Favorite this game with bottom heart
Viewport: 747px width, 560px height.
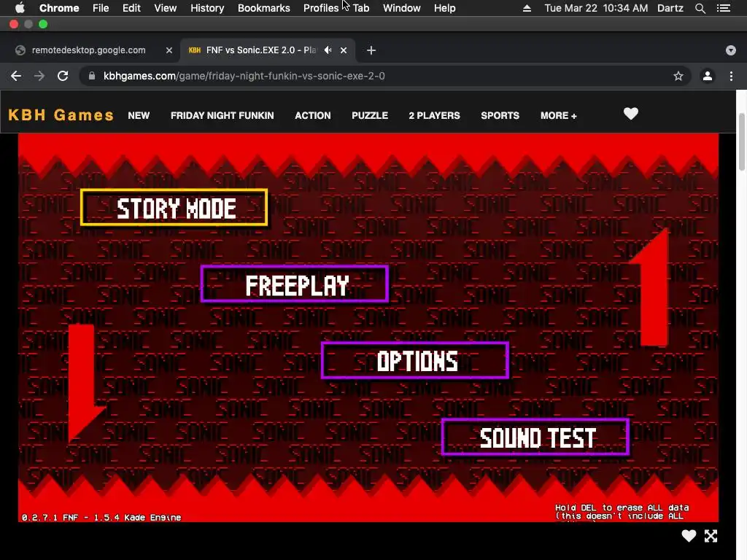coord(689,536)
